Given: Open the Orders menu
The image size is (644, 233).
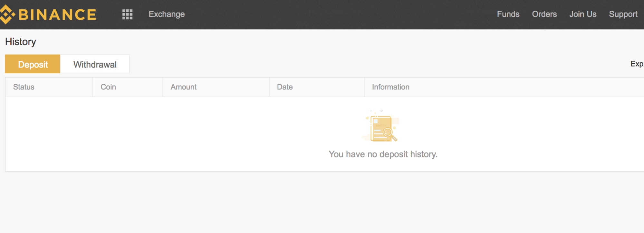Looking at the screenshot, I should click(x=544, y=14).
